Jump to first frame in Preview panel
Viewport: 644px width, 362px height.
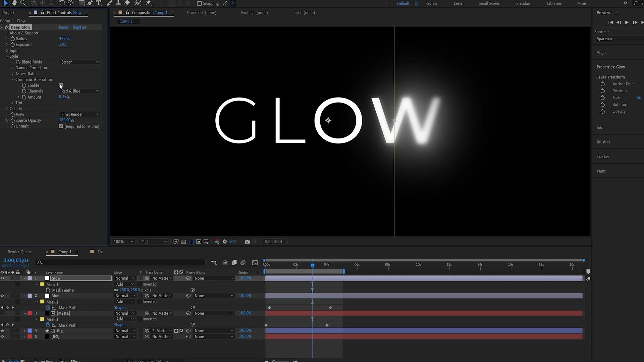pos(610,22)
